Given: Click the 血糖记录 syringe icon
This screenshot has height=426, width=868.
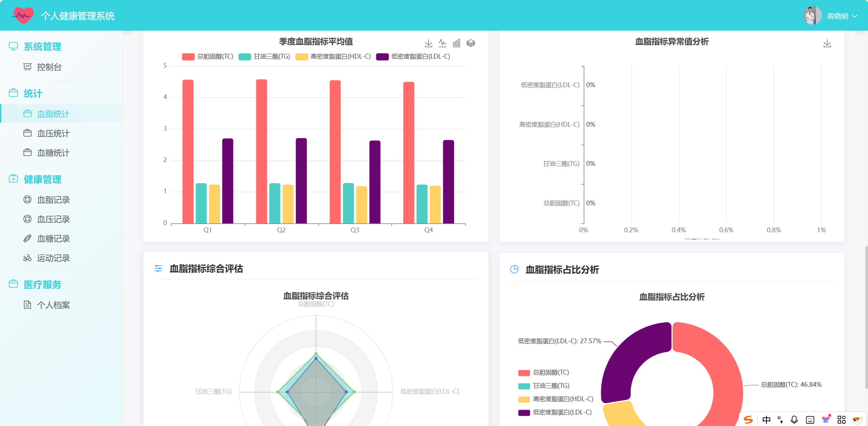Looking at the screenshot, I should coord(27,238).
